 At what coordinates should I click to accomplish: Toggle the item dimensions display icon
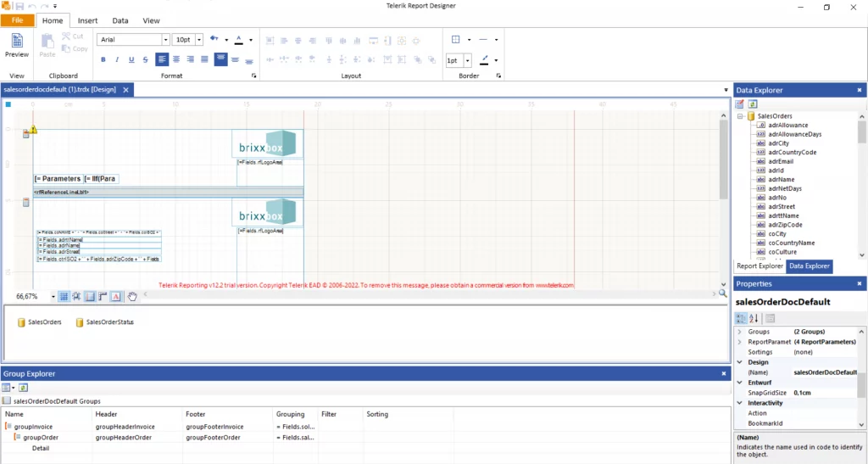tap(90, 297)
